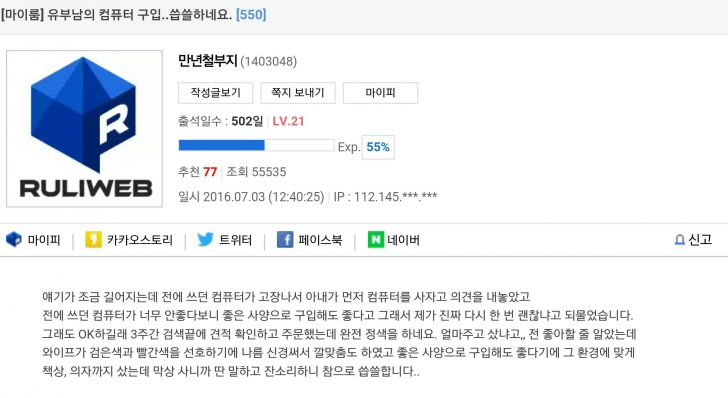Share via the KakaoStory yellow icon

[93, 240]
